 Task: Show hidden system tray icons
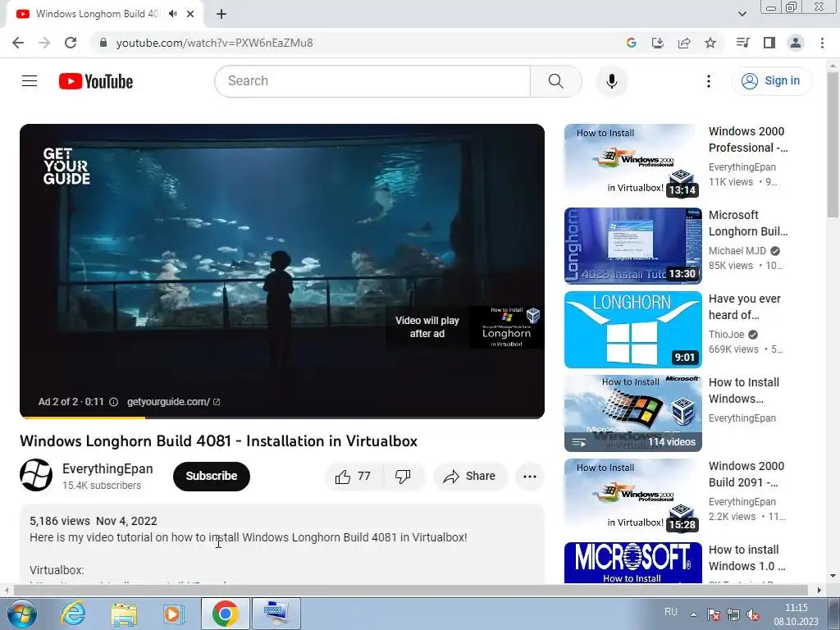pyautogui.click(x=693, y=614)
